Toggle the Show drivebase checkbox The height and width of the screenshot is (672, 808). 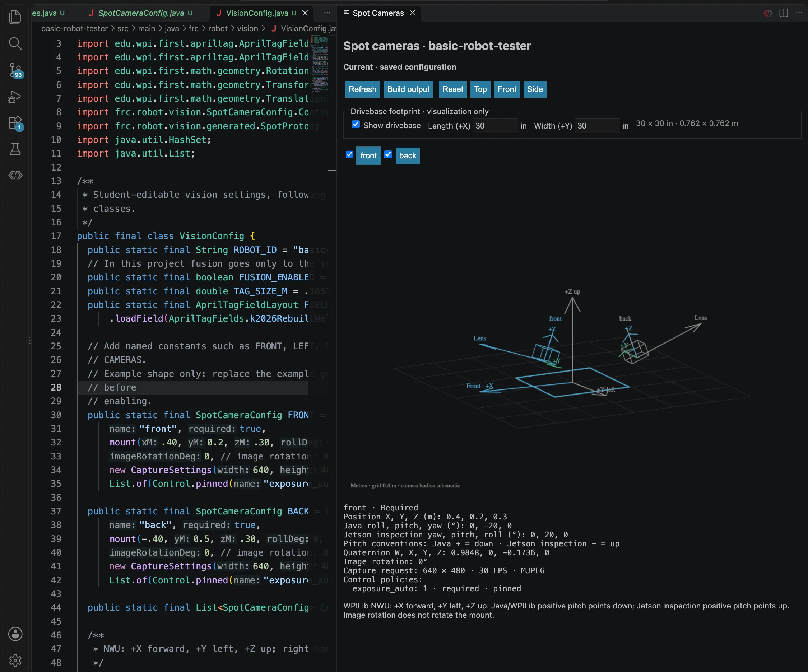(356, 124)
